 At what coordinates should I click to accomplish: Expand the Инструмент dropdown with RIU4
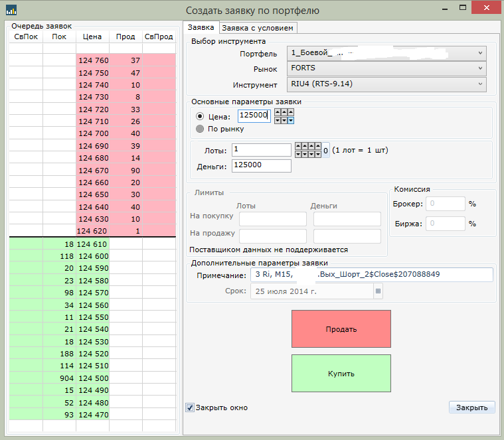[x=387, y=84]
